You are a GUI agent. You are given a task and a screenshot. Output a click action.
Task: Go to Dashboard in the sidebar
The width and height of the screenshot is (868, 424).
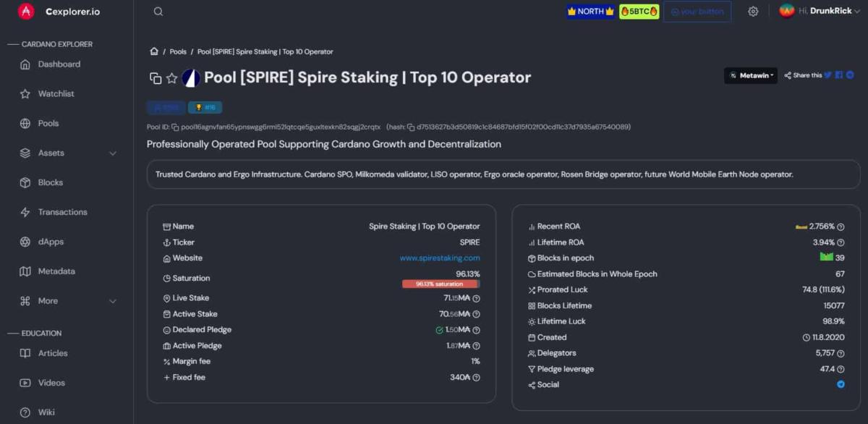59,64
